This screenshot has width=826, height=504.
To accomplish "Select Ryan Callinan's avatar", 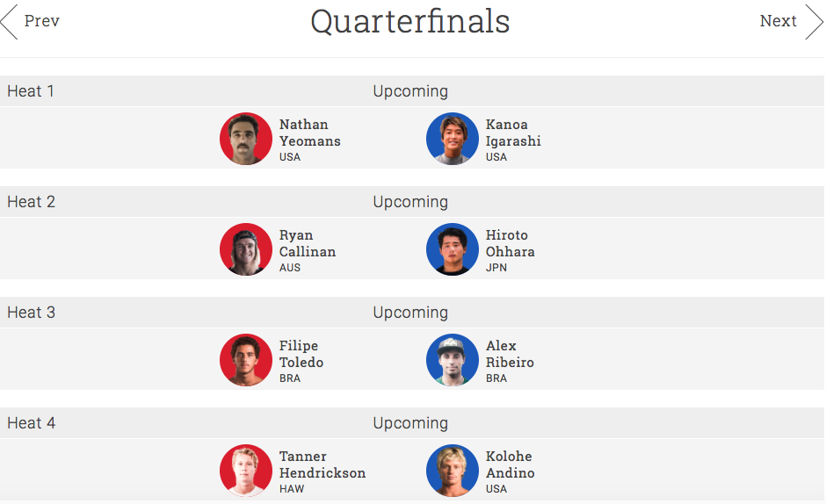I will point(246,249).
